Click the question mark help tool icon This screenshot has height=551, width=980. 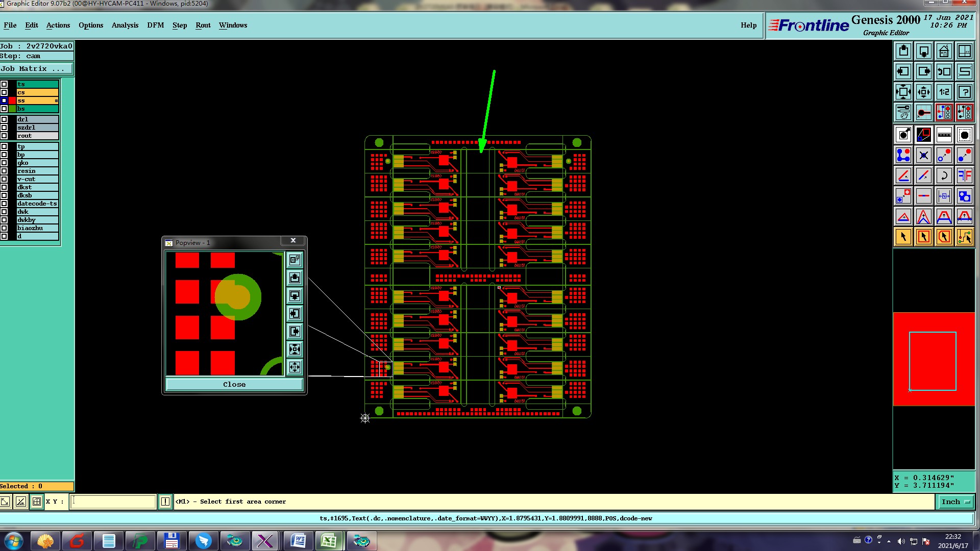[x=964, y=92]
